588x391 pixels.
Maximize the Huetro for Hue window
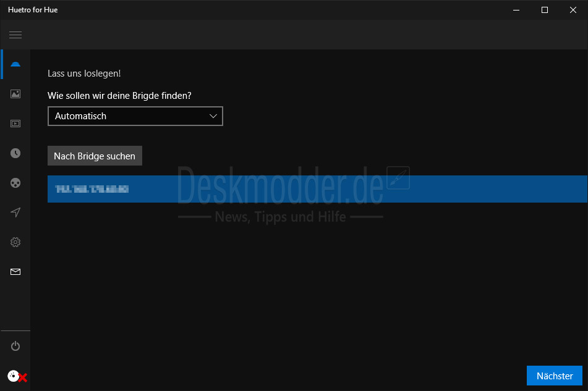pos(545,10)
